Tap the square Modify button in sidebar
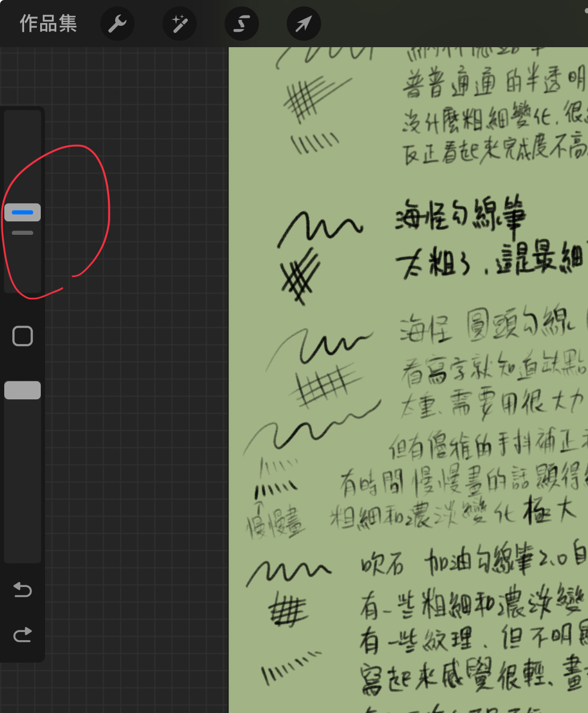This screenshot has height=713, width=588. 23,336
